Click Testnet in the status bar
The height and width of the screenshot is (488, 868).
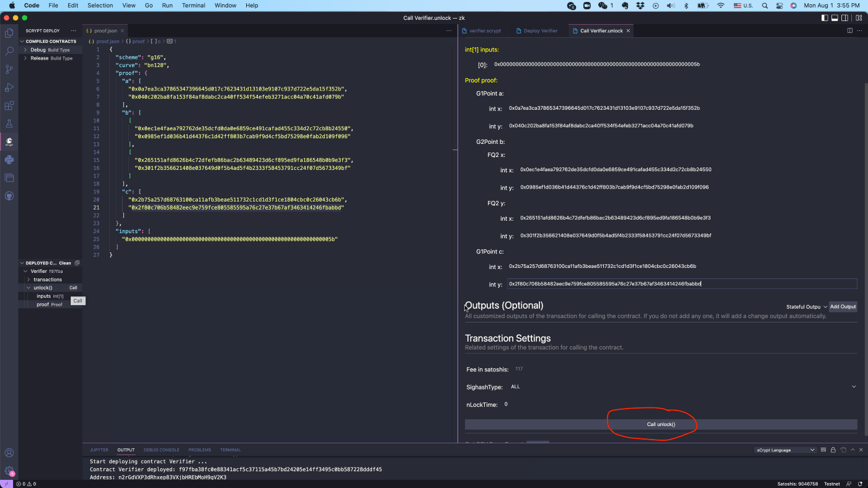point(832,484)
